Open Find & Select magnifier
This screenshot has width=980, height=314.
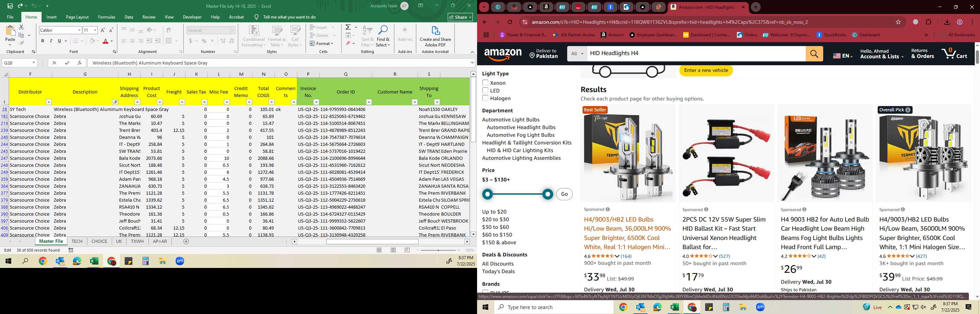coord(383,36)
